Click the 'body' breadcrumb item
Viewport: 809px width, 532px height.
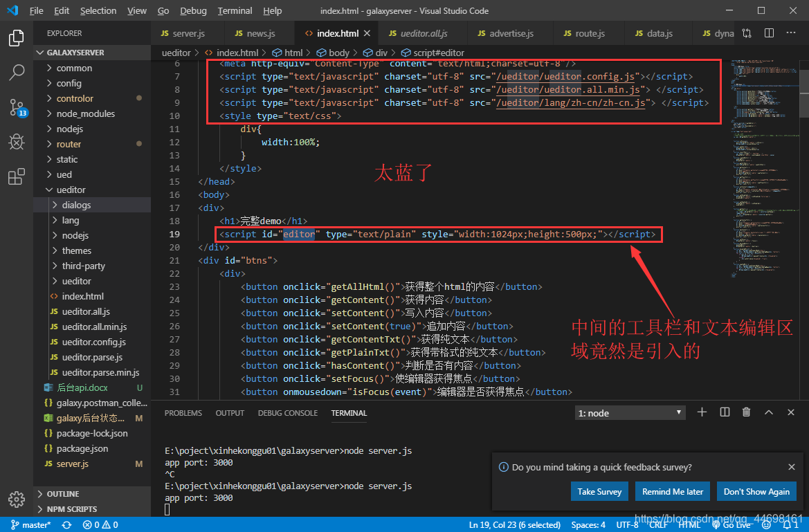tap(333, 53)
